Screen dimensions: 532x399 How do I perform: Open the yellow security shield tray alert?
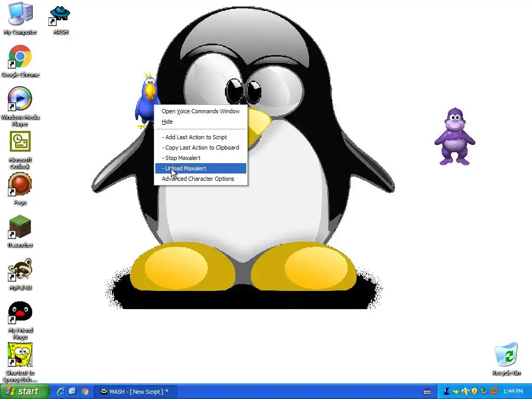[x=474, y=392]
